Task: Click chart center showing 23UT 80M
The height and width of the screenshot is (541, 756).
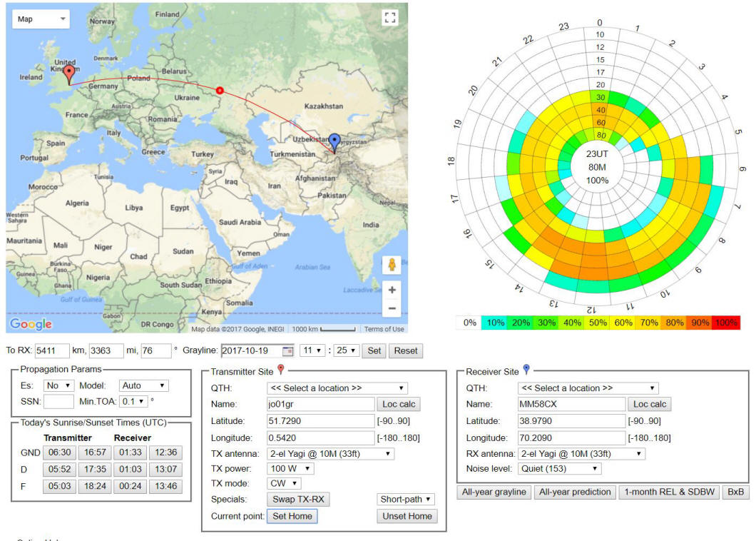Action: click(x=597, y=168)
